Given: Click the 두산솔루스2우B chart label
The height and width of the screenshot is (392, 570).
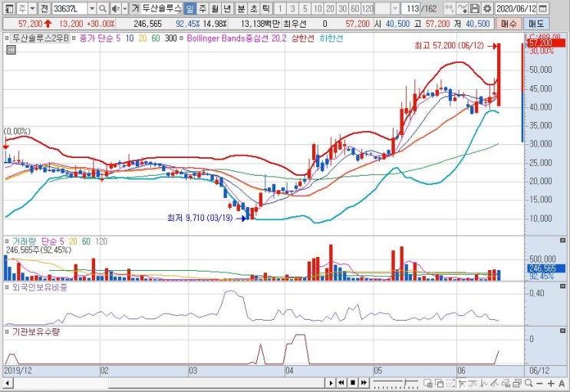Looking at the screenshot, I should coord(40,38).
